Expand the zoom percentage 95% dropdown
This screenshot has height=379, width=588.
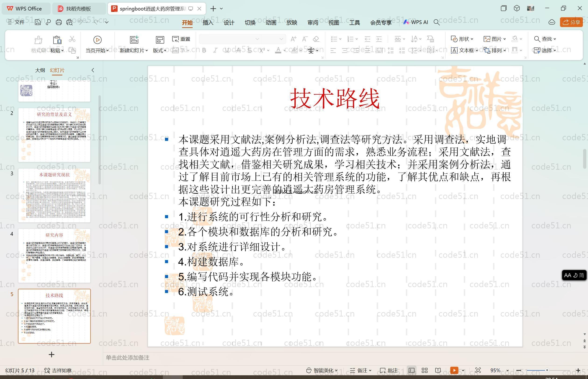[507, 370]
